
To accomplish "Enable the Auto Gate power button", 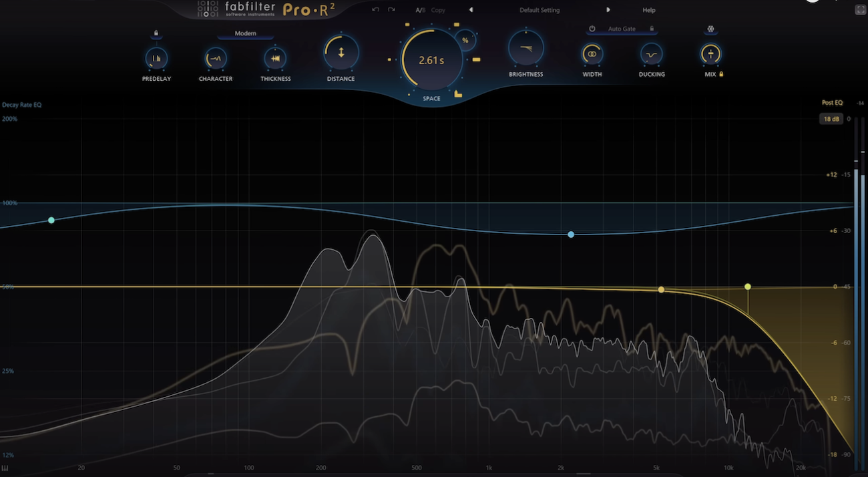I will pos(592,29).
